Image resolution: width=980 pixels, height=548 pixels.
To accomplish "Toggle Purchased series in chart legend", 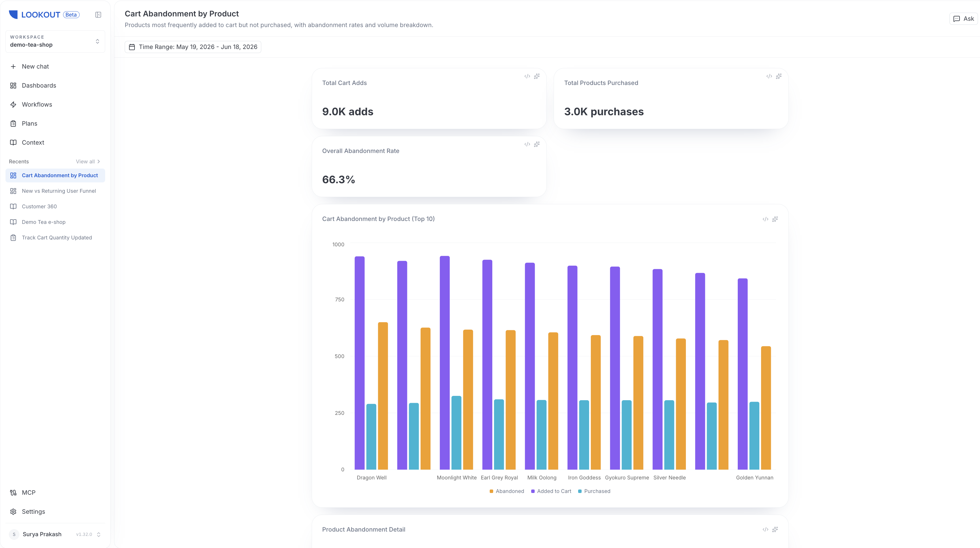I will (x=594, y=491).
